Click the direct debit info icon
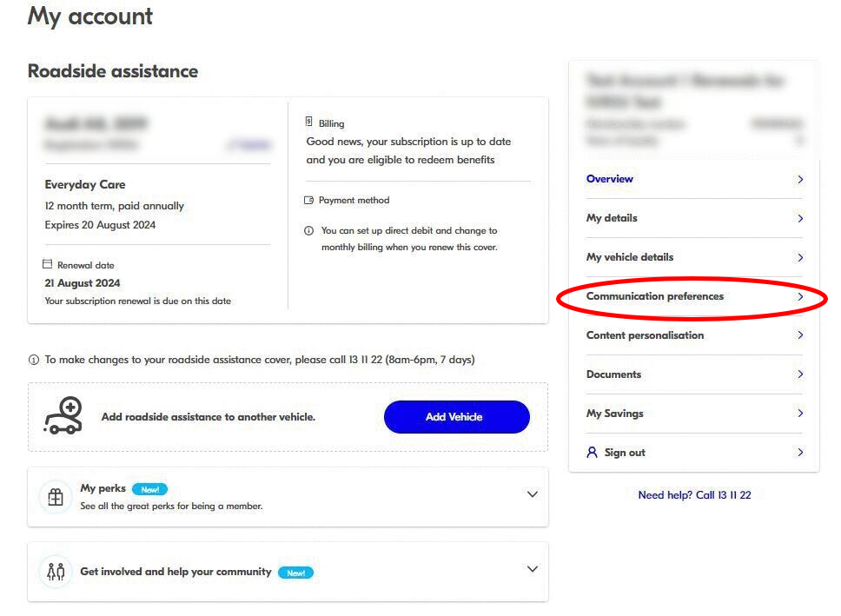 click(308, 231)
